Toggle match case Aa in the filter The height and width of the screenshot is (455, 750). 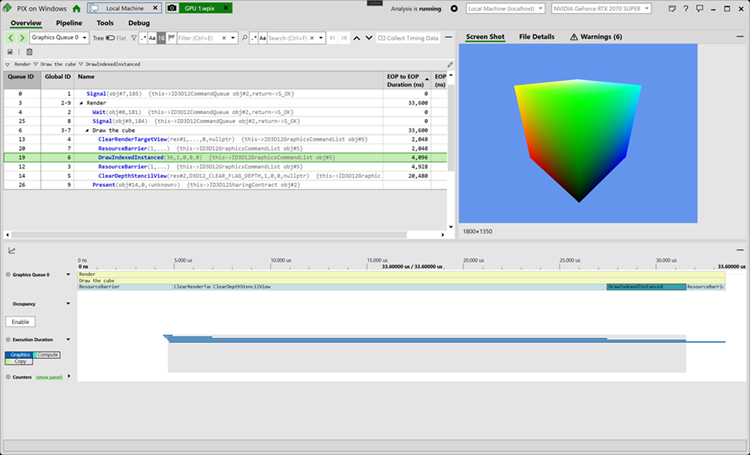pos(150,38)
